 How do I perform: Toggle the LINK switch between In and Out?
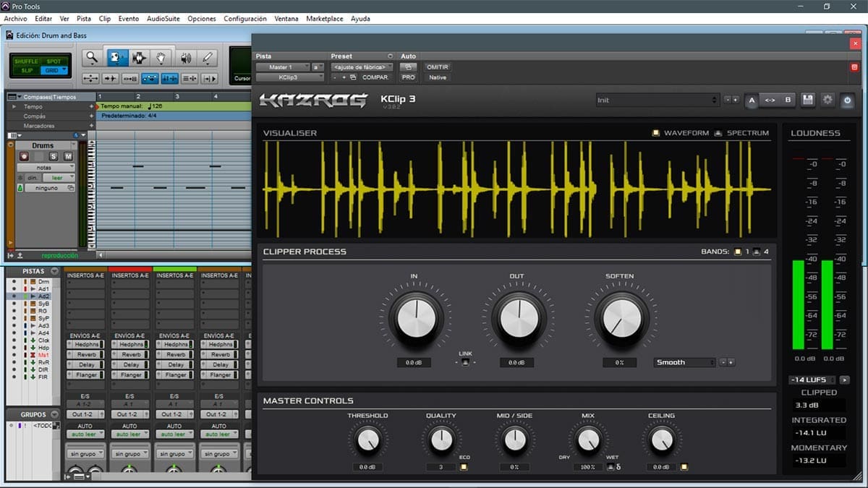click(465, 362)
